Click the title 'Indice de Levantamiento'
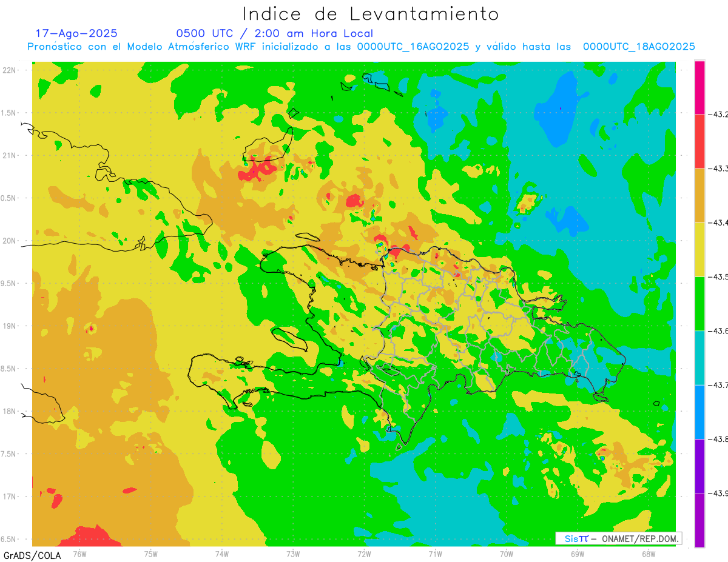This screenshot has height=562, width=728. coord(371,13)
